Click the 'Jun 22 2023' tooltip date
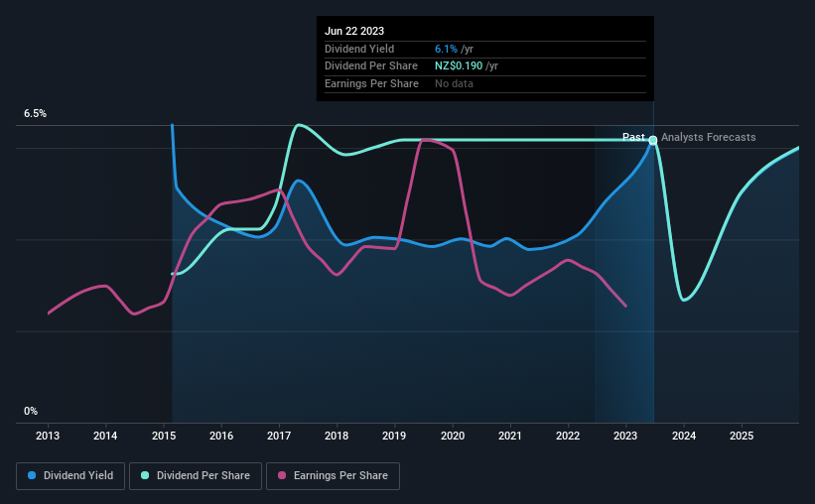This screenshot has width=815, height=504. click(354, 31)
